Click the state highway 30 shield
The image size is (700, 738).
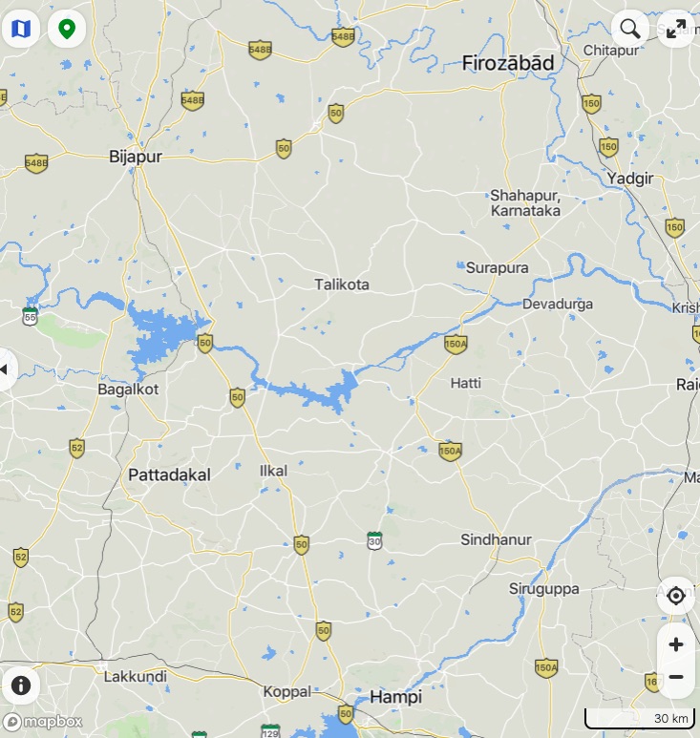[374, 540]
